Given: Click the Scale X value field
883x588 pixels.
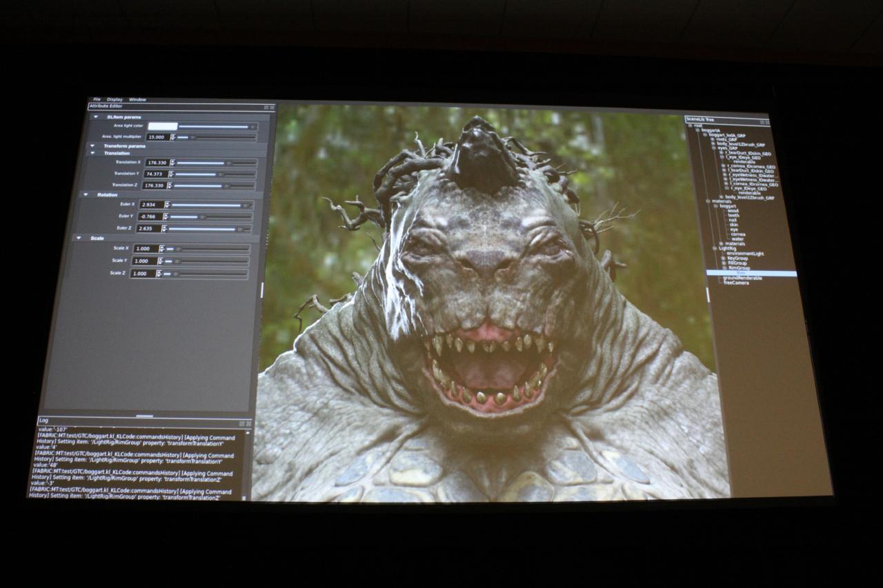Looking at the screenshot, I should pos(146,248).
